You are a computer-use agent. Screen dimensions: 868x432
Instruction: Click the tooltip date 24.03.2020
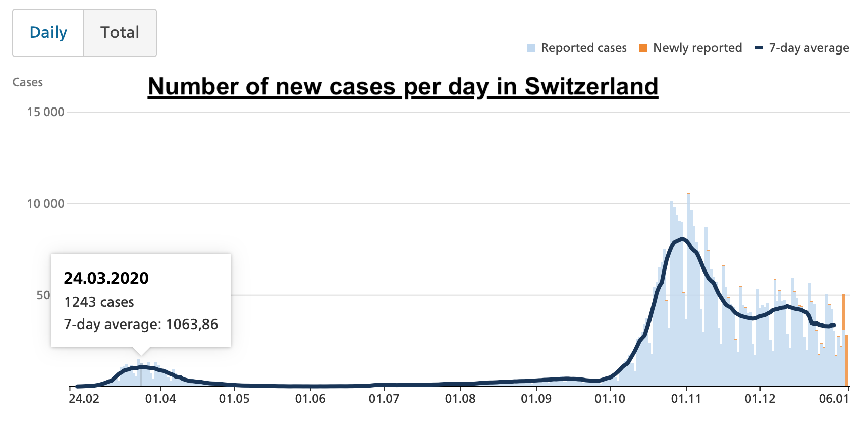pyautogui.click(x=106, y=278)
